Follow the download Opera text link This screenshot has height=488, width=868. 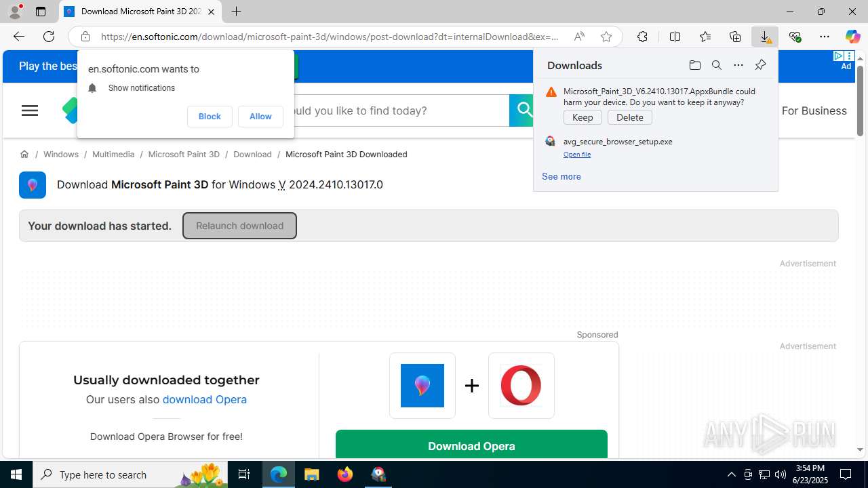[204, 399]
